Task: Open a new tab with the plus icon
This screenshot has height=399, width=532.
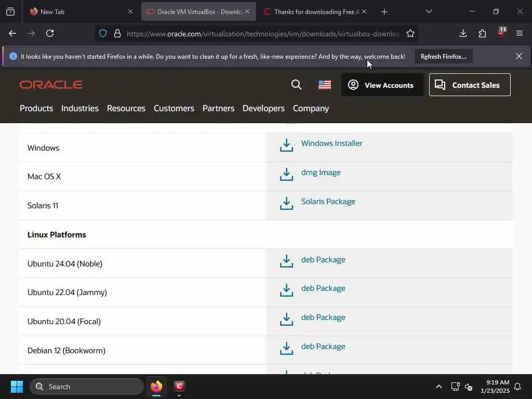Action: (384, 12)
